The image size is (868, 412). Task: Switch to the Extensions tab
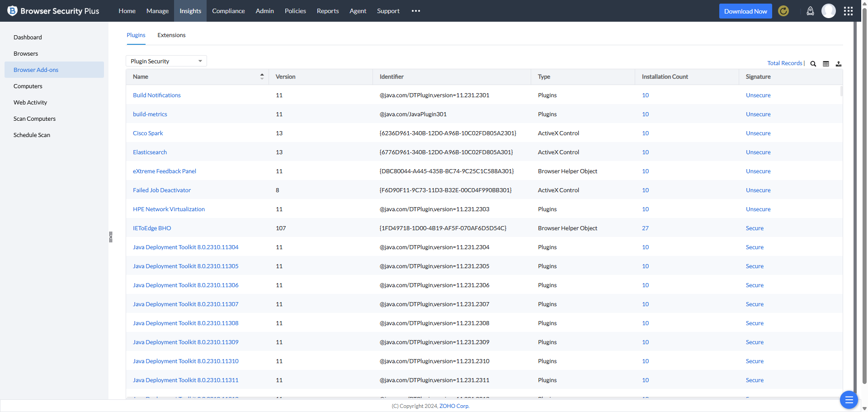[171, 35]
